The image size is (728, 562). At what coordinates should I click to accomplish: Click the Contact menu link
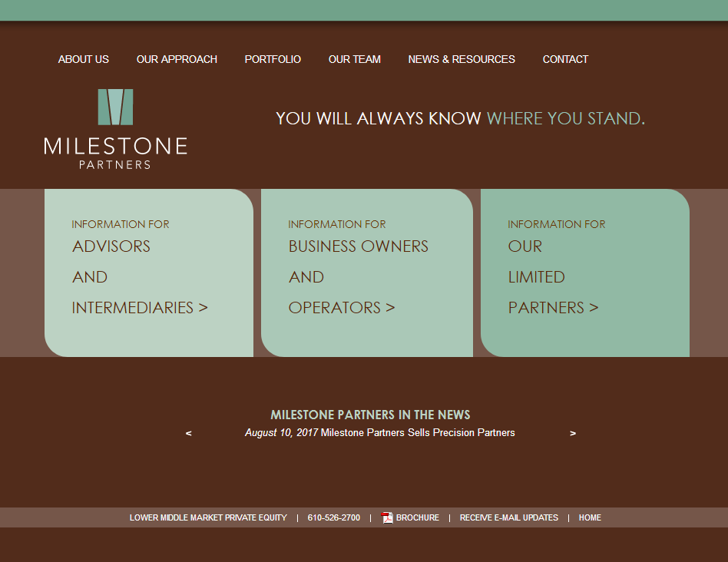point(565,59)
